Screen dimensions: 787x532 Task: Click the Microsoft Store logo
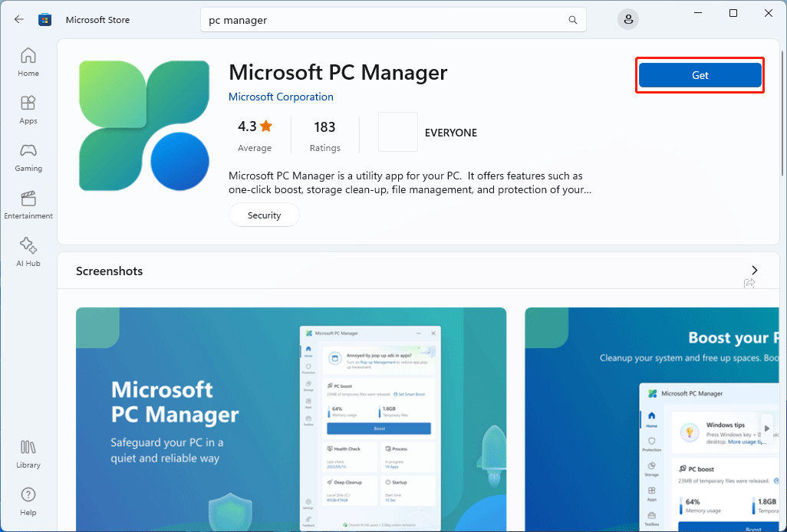(x=44, y=19)
